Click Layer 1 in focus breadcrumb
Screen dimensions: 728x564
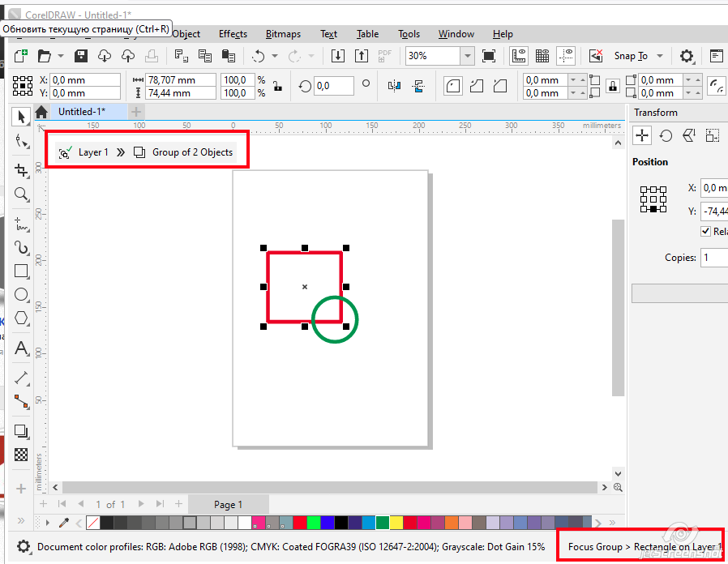(93, 152)
